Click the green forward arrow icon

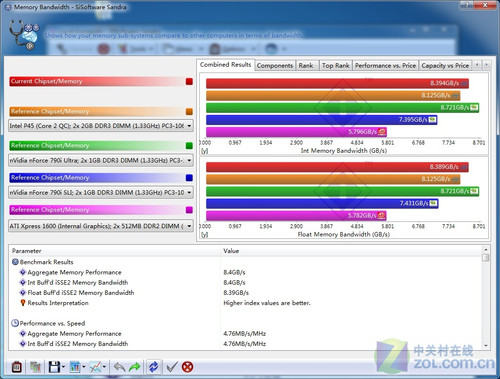point(135,367)
